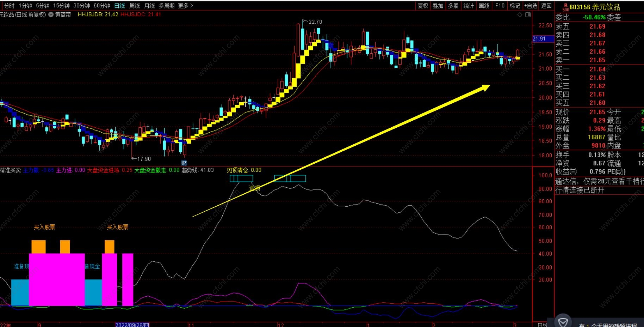Switch to the 月线 monthly tab
Screen dimensions: 644x327
(149, 6)
